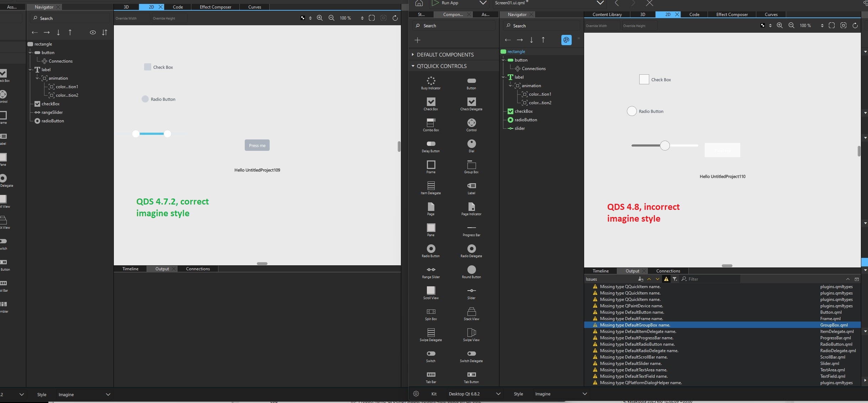Toggle warnings filter in Issues pane

[666, 279]
